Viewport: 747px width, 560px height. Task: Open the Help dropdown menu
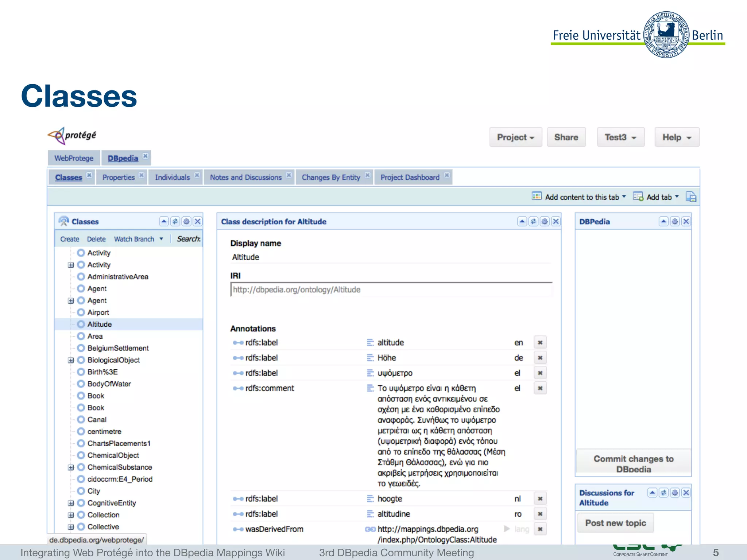pos(677,137)
